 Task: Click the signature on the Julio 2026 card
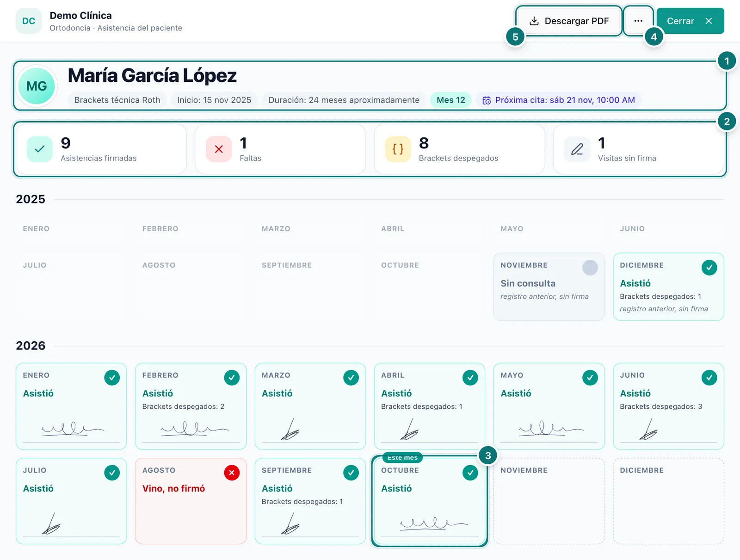tap(51, 524)
